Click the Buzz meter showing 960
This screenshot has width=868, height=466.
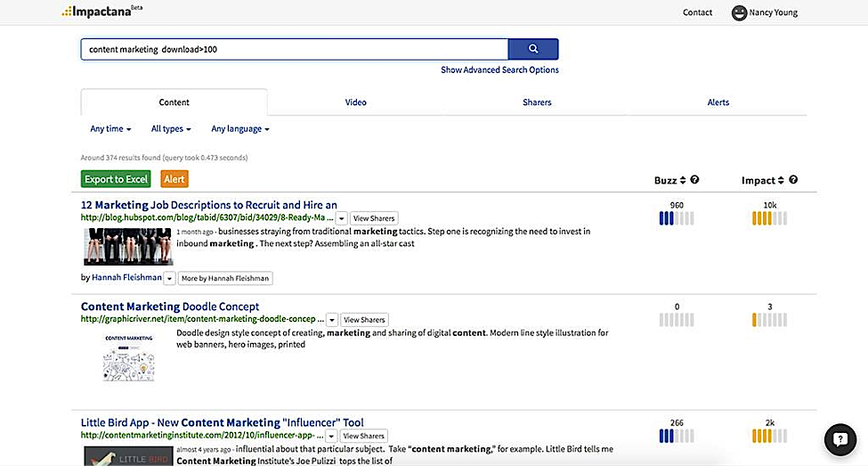[677, 218]
